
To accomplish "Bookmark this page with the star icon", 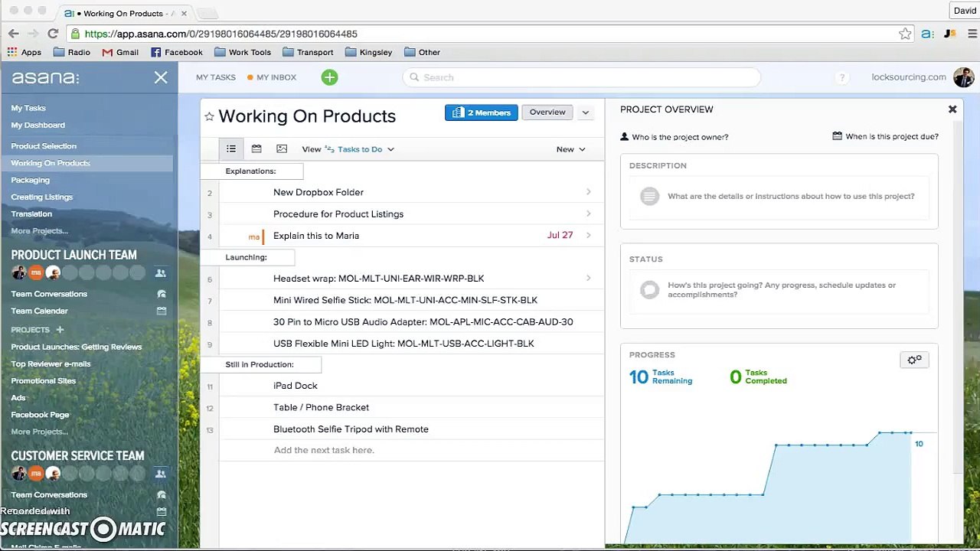I will point(905,34).
